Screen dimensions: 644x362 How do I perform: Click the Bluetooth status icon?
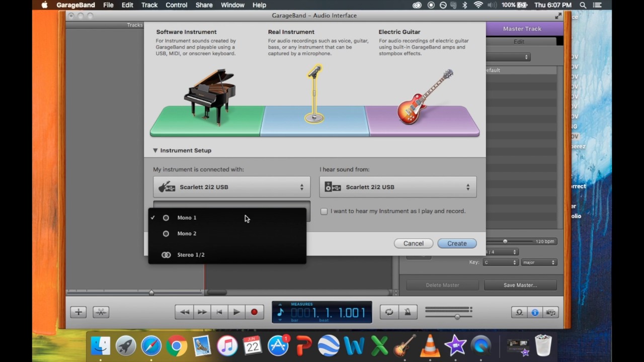click(465, 5)
